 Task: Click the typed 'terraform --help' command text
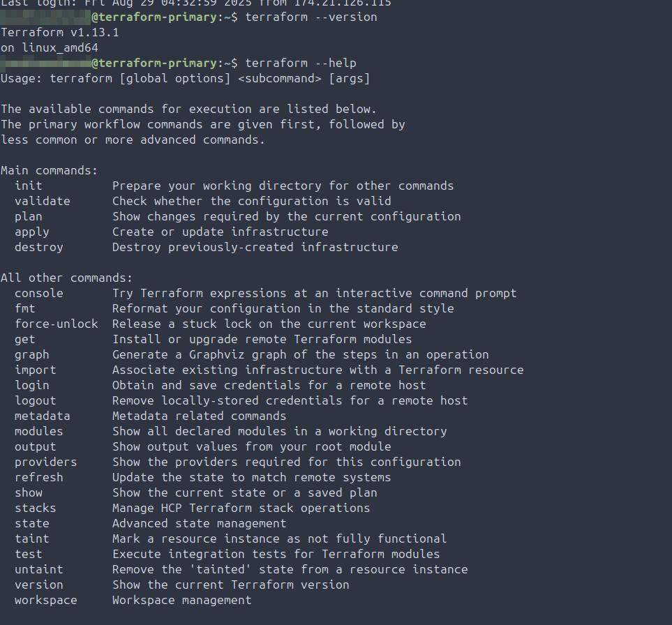click(301, 63)
